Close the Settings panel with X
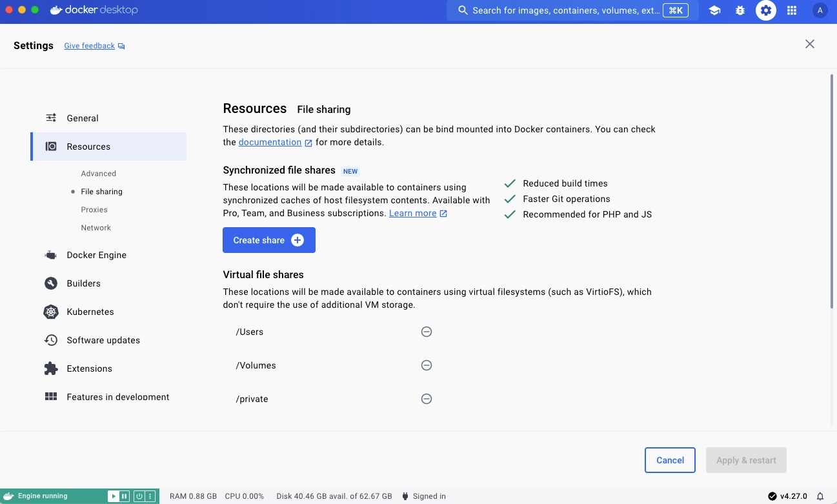 pyautogui.click(x=809, y=44)
